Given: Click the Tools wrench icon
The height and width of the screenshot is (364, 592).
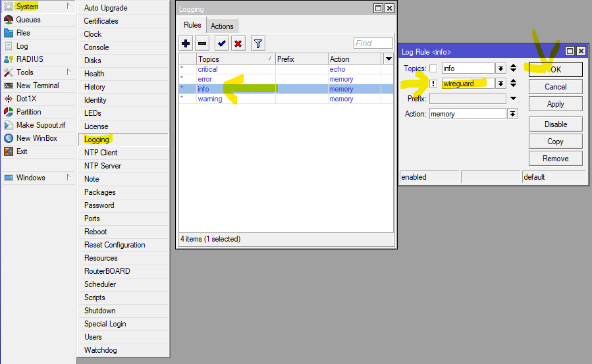Looking at the screenshot, I should (x=9, y=72).
